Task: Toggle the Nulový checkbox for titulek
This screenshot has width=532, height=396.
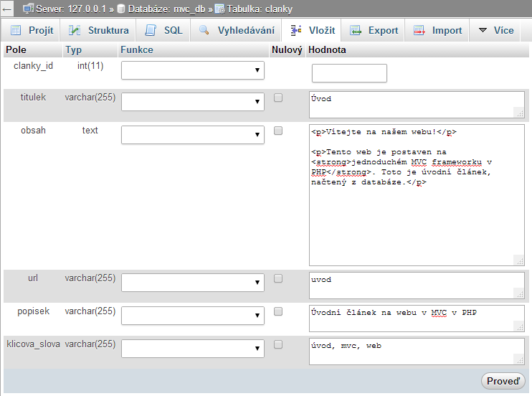Action: coord(278,98)
